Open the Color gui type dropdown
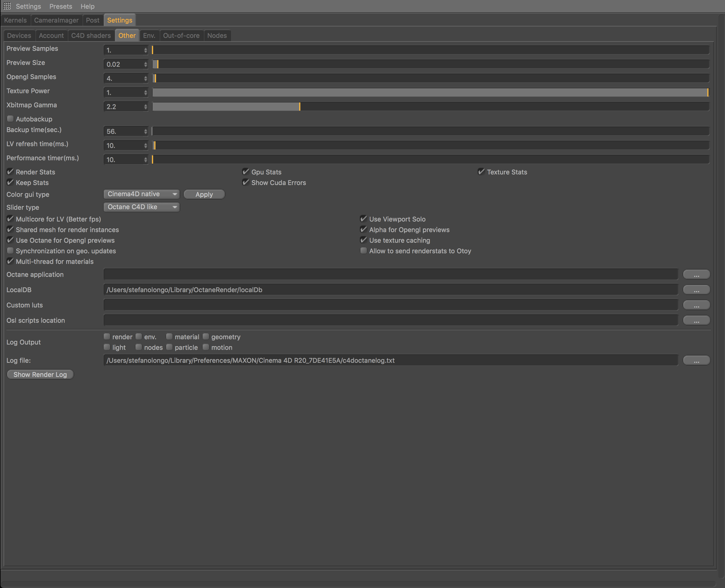Screen dimensions: 725x588 141,194
